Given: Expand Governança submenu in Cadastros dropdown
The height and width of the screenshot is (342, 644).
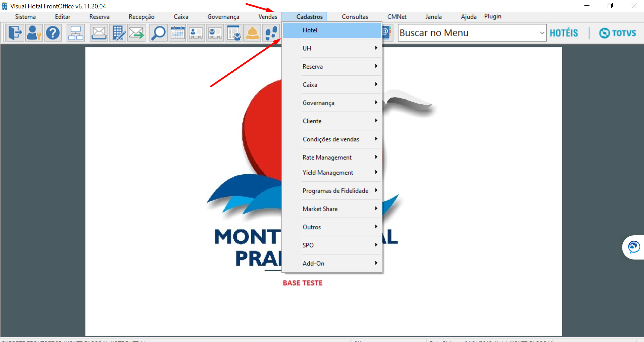Looking at the screenshot, I should tap(332, 103).
